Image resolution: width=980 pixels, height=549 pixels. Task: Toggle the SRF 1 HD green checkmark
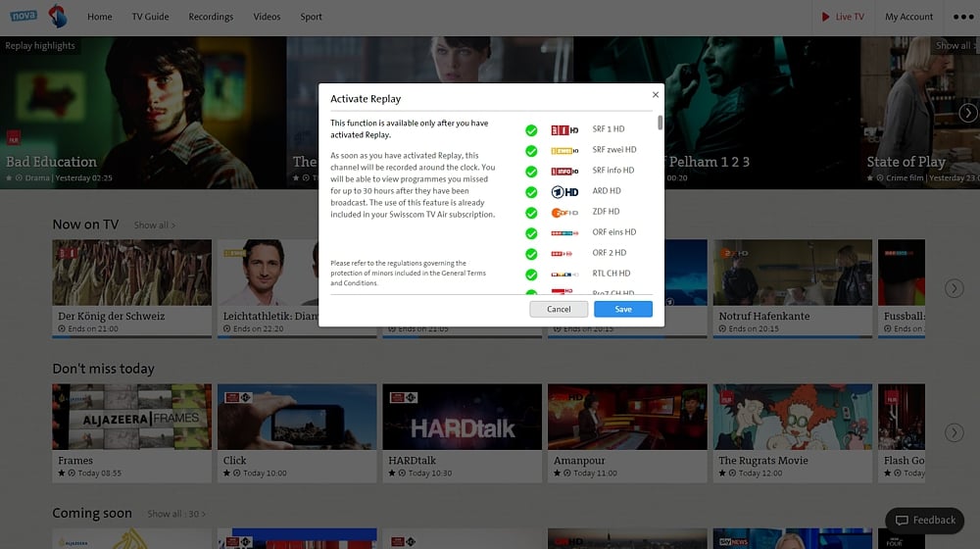[531, 130]
